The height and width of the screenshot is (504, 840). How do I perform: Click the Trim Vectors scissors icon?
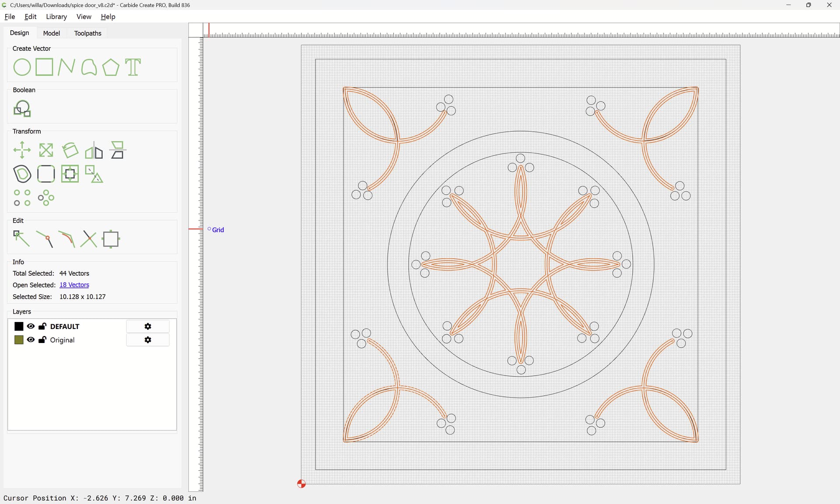[89, 239]
